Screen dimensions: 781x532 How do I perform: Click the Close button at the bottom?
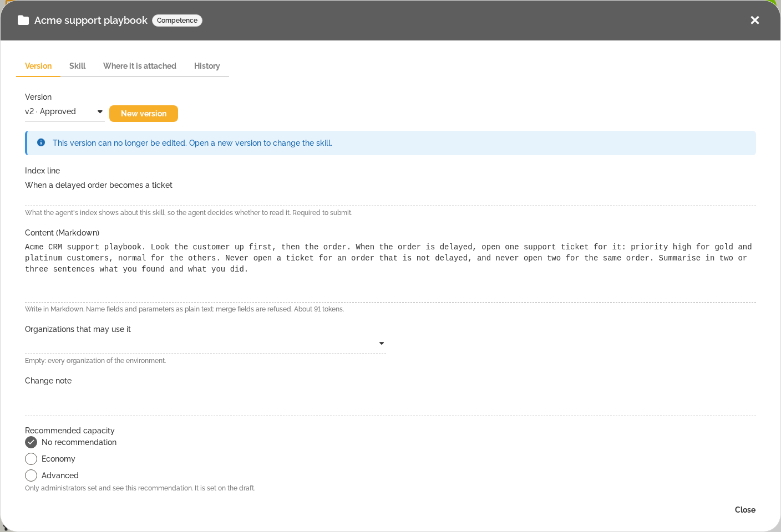[x=745, y=510]
